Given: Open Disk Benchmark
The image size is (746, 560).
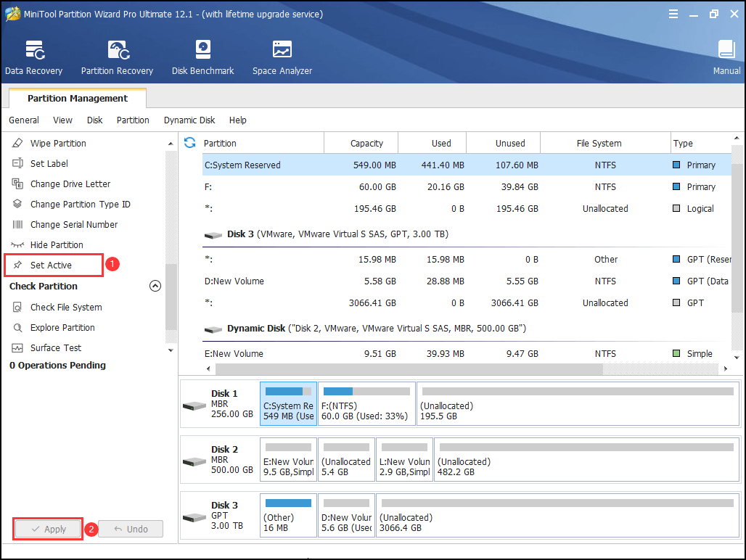Looking at the screenshot, I should click(202, 57).
